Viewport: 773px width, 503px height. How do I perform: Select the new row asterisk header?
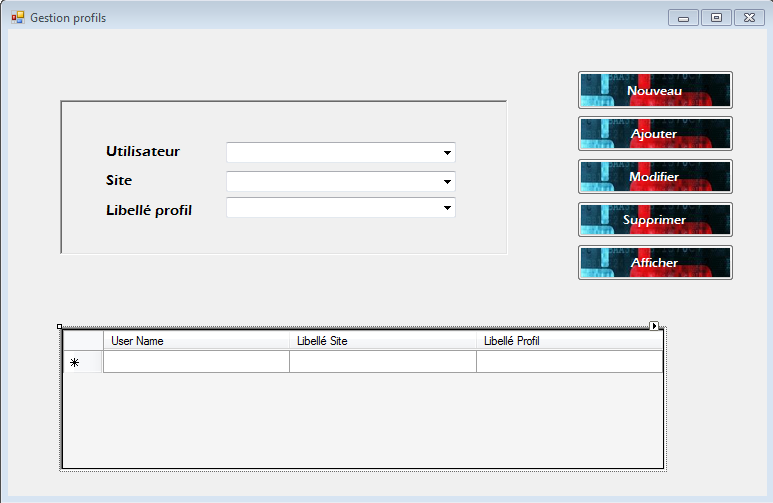(x=83, y=362)
